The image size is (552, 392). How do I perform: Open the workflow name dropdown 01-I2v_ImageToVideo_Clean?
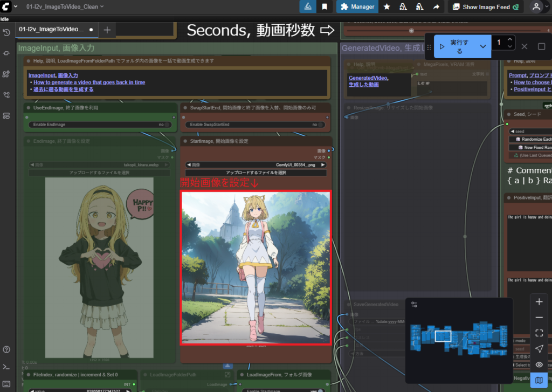[x=65, y=6]
